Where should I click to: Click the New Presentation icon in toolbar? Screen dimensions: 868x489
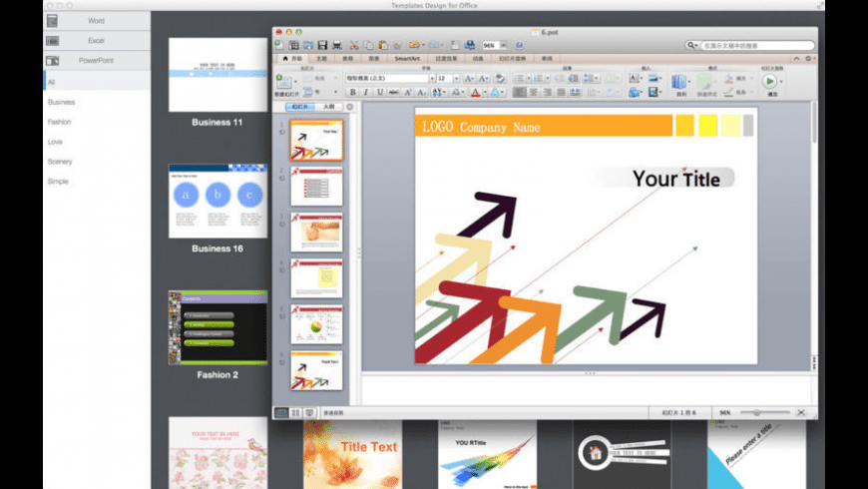[279, 46]
